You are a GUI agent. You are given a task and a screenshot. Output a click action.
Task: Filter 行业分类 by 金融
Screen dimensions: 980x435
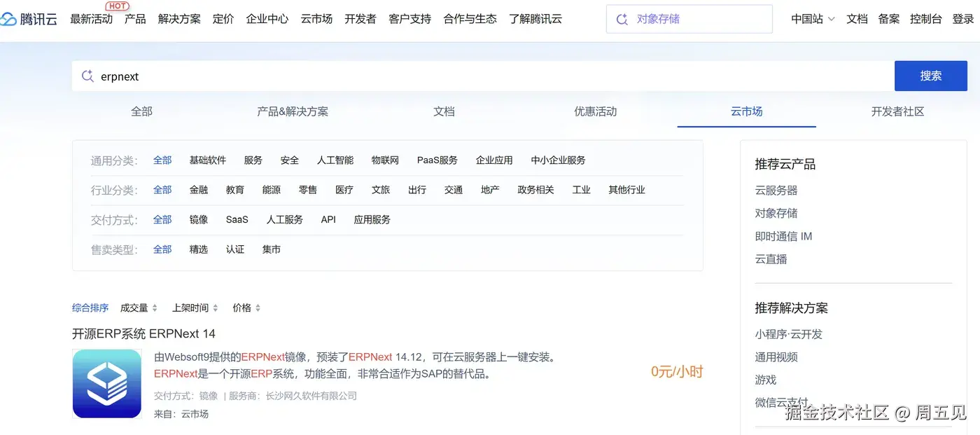(x=199, y=190)
